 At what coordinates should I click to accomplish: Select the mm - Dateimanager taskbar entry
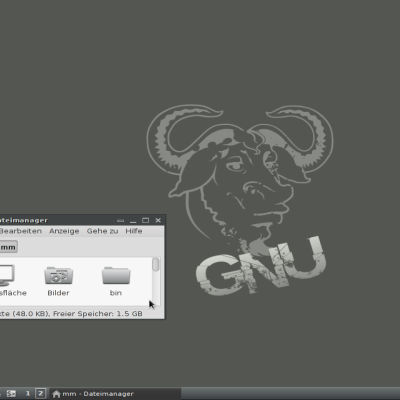(115, 394)
